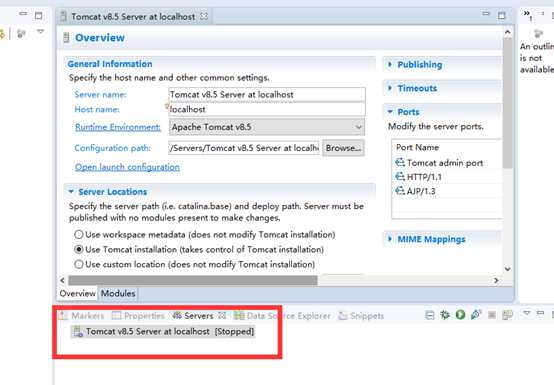Click the Configuration path field
The image size is (554, 385).
[x=244, y=148]
